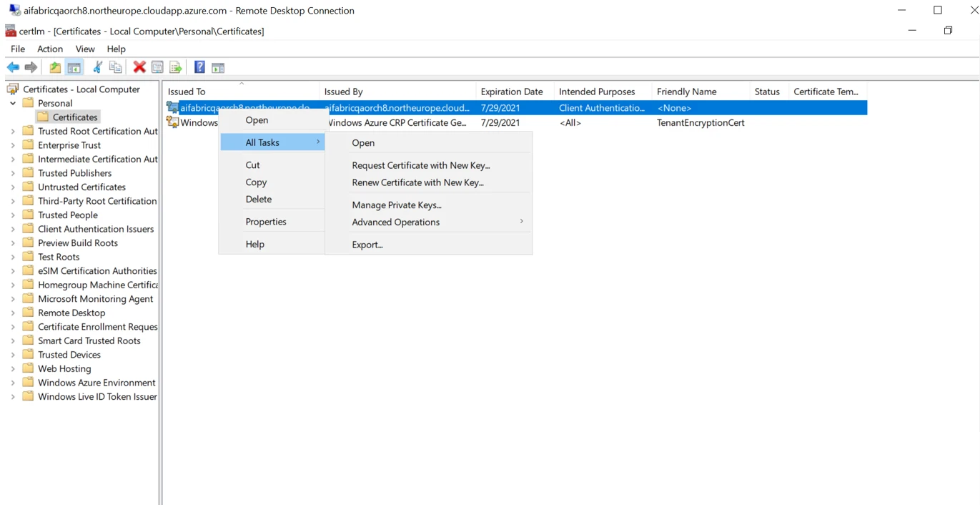Sort by Intended Purposes column header
The height and width of the screenshot is (505, 980).
click(x=603, y=92)
